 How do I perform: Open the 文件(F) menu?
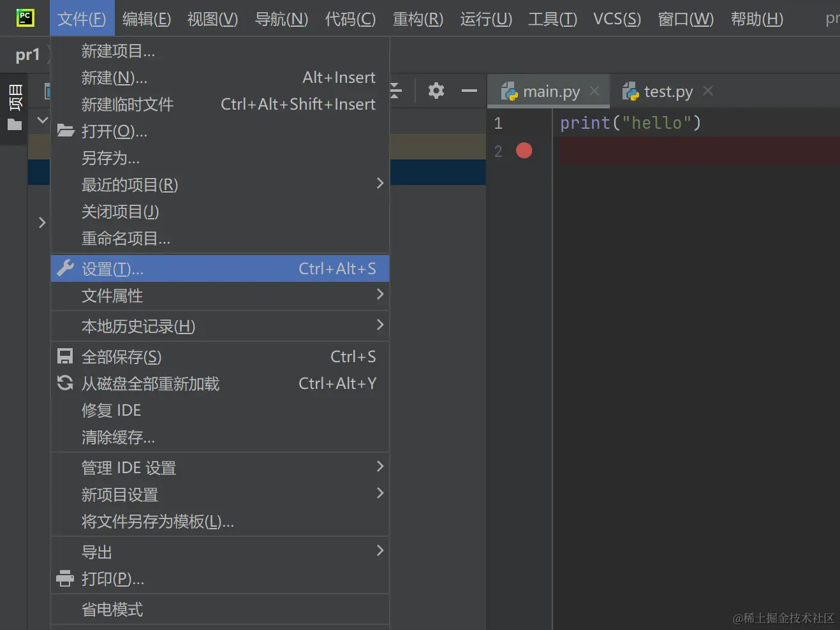click(x=82, y=18)
